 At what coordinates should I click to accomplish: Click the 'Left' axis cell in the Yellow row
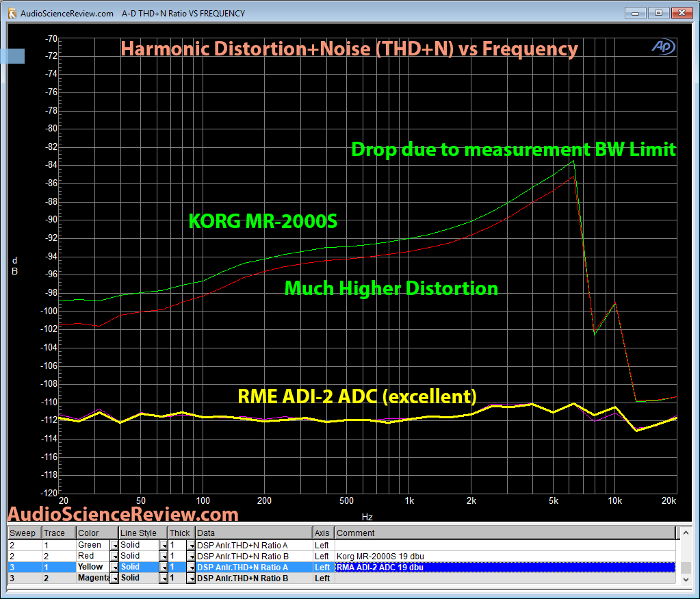click(x=324, y=568)
